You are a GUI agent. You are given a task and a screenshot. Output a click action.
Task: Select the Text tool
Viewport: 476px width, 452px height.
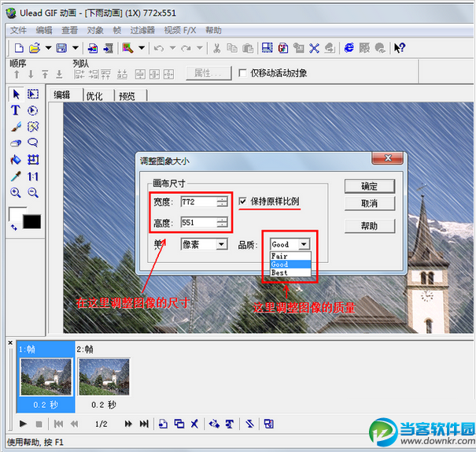pyautogui.click(x=16, y=110)
